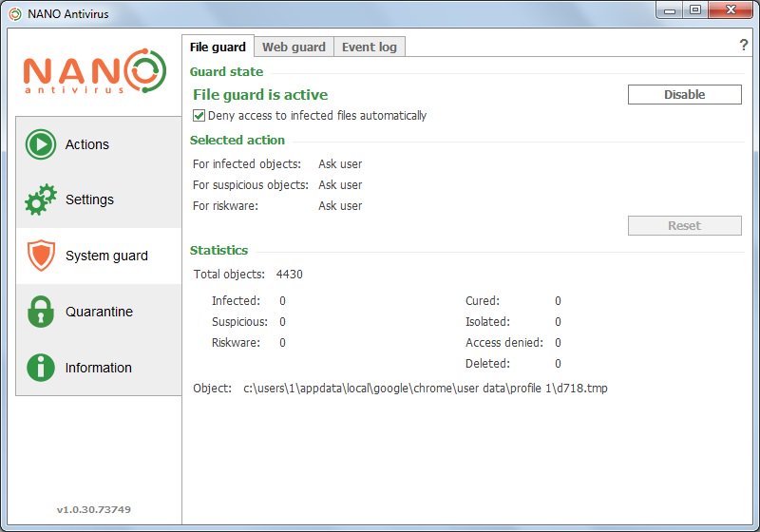Click the NANO antivirus logo
This screenshot has height=532, width=760.
tap(94, 70)
